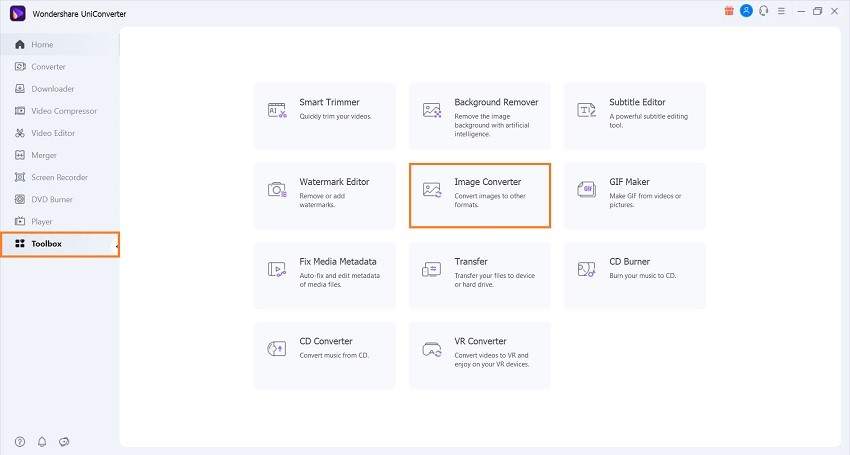
Task: Click the Background Remover tool icon
Action: click(432, 110)
